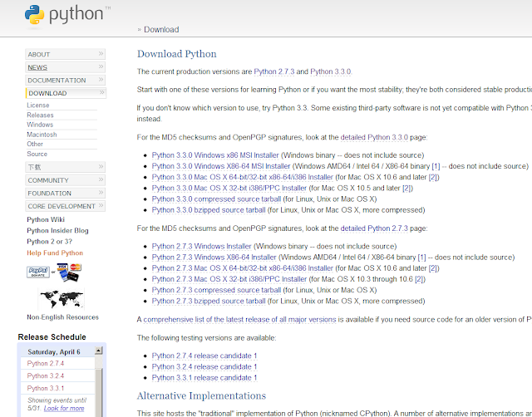532x417 pixels.
Task: Open Python 2.7.3 production version link
Action: click(x=274, y=71)
